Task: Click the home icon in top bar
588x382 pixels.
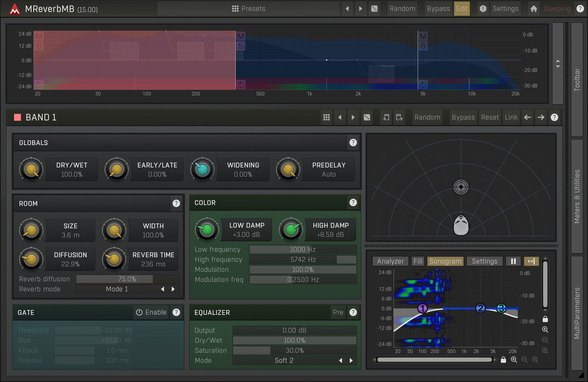Action: pyautogui.click(x=534, y=9)
